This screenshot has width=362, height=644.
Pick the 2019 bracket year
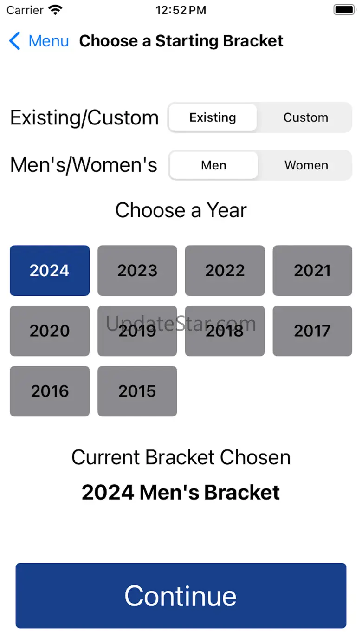pos(137,331)
